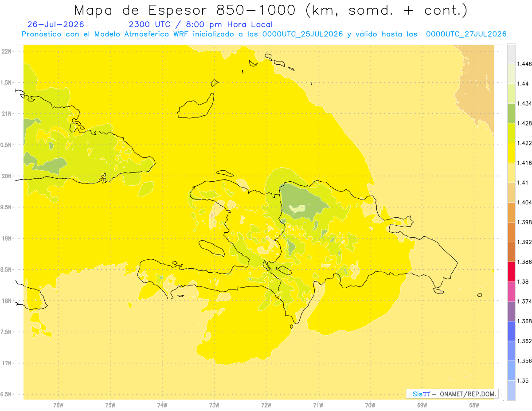The width and height of the screenshot is (532, 411).
Task: Click the legend value '1.35'
Action: pos(523,380)
